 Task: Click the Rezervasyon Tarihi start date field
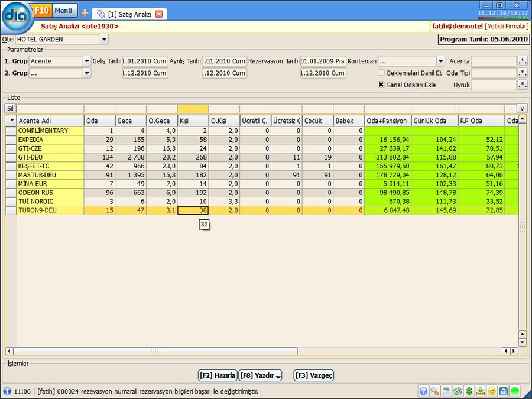click(x=323, y=61)
